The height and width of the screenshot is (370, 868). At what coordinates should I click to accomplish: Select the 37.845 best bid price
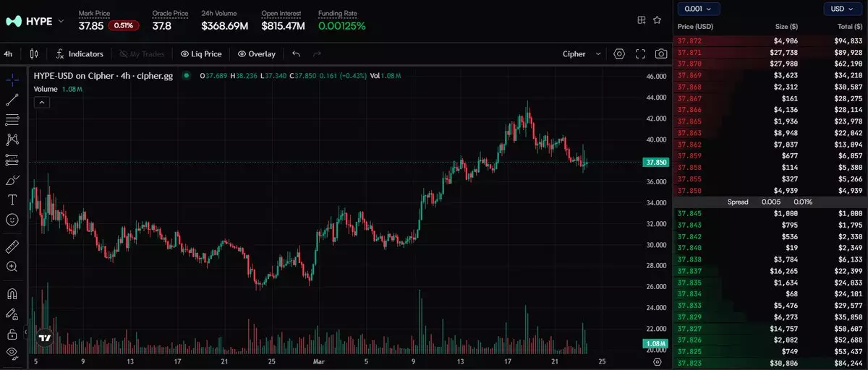[689, 213]
